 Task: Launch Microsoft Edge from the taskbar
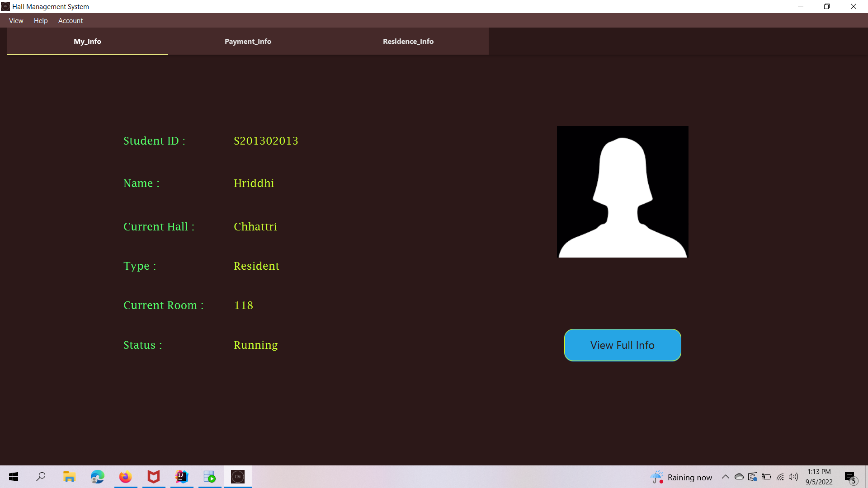tap(97, 477)
